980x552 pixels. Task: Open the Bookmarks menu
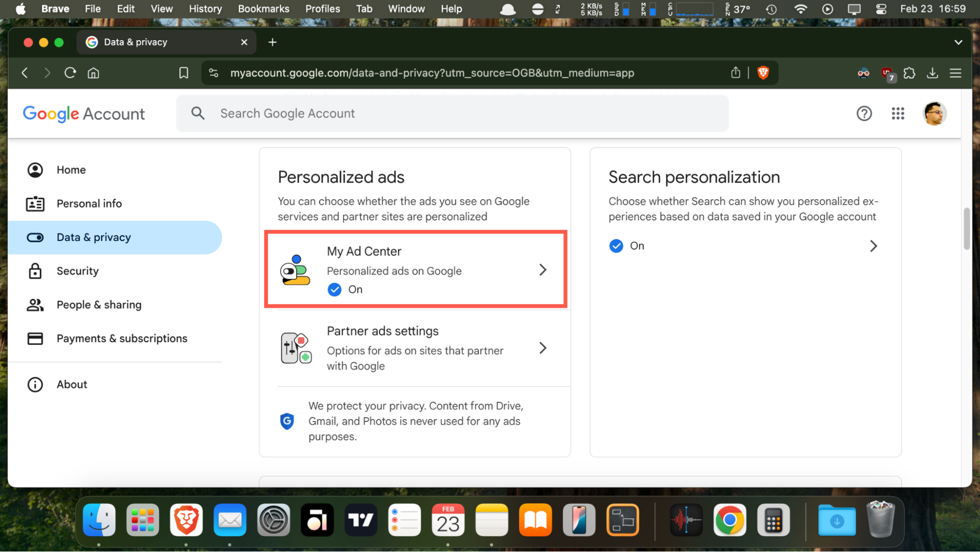263,9
